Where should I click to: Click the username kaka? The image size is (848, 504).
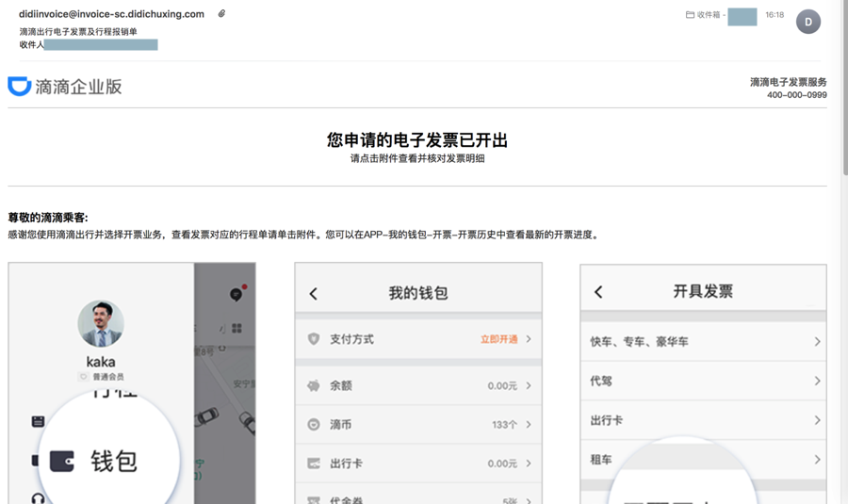click(x=101, y=362)
